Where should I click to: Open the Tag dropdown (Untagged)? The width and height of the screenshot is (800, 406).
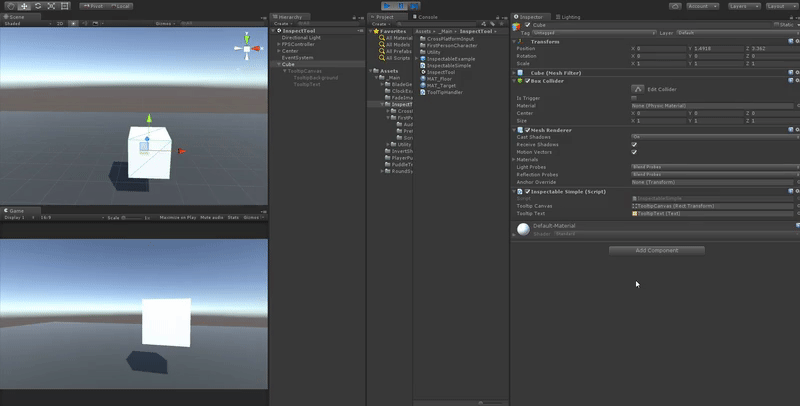click(x=594, y=33)
